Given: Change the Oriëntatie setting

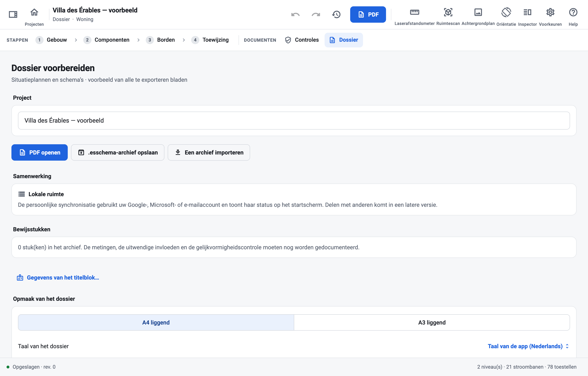Looking at the screenshot, I should point(506,17).
